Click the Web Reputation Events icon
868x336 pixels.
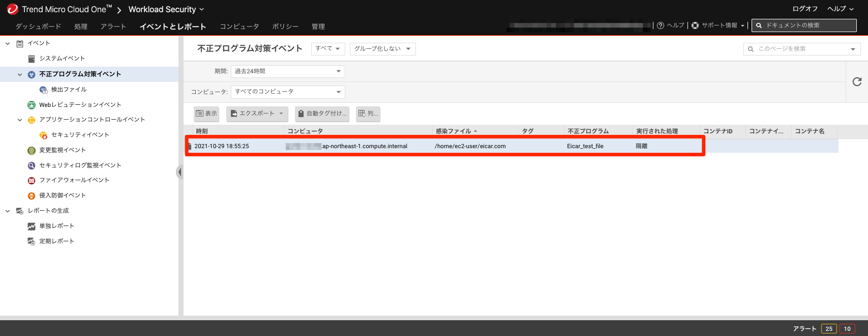click(x=32, y=105)
